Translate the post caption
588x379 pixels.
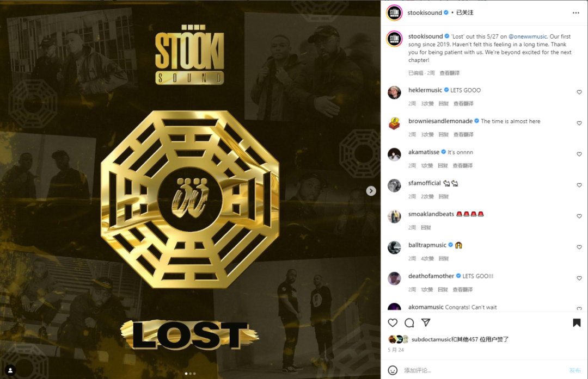click(x=450, y=73)
